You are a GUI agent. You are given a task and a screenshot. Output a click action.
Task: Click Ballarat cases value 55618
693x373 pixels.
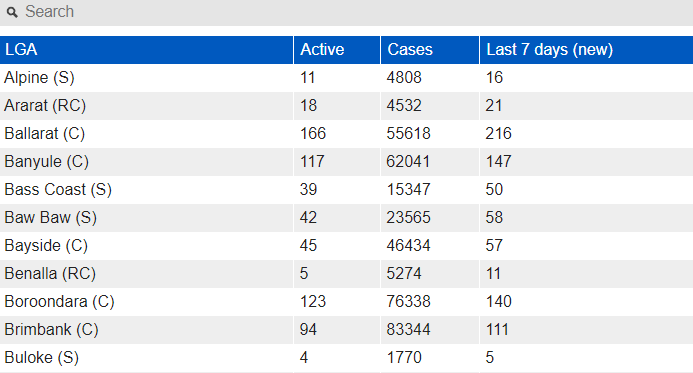[408, 133]
